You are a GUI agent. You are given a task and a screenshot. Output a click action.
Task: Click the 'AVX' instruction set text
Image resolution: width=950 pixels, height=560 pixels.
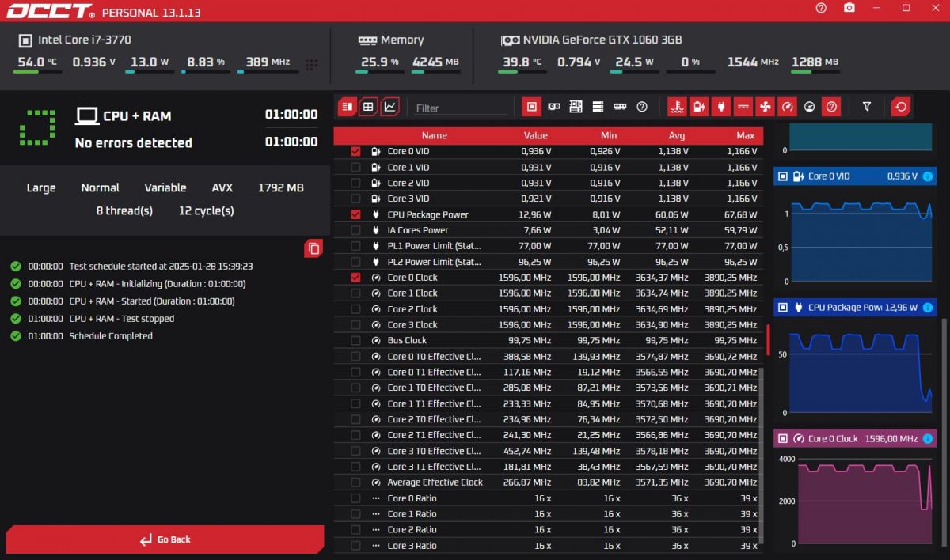coord(222,188)
